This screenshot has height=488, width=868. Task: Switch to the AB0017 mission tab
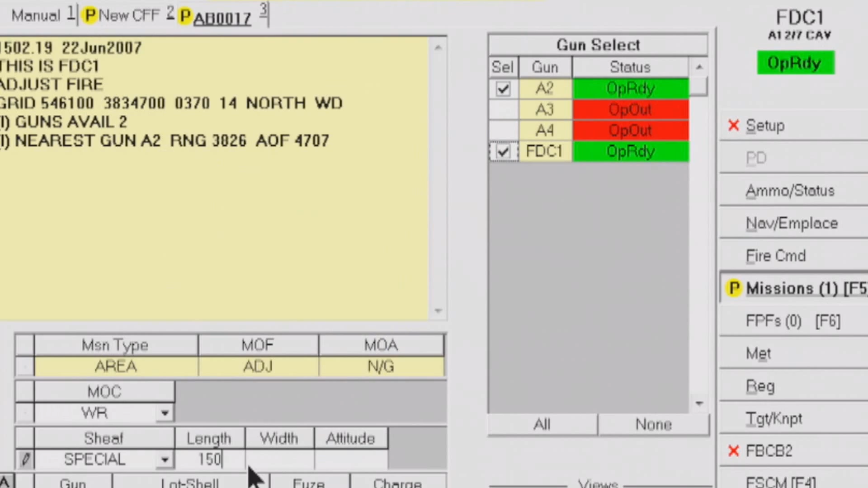click(222, 17)
